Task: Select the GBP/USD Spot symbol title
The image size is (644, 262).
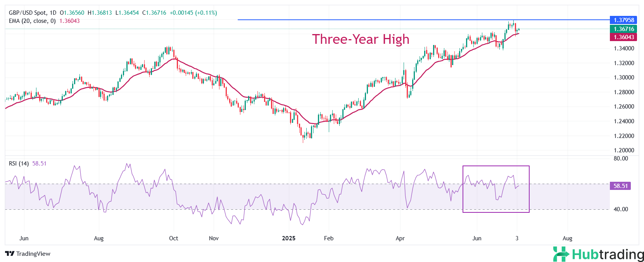Action: [x=33, y=13]
